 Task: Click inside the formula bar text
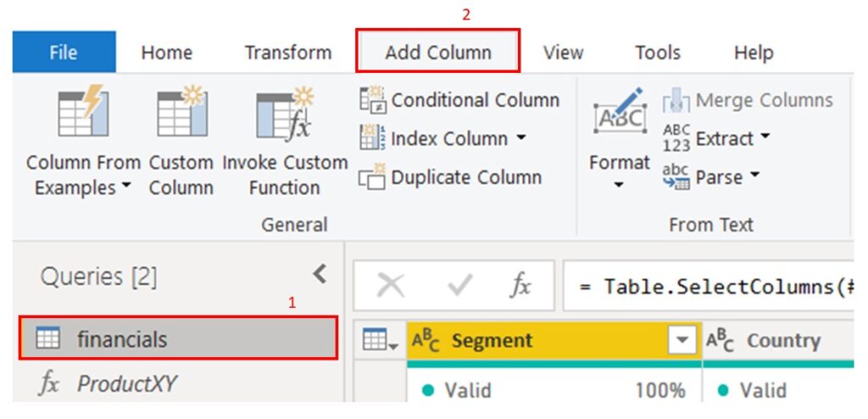pyautogui.click(x=712, y=286)
